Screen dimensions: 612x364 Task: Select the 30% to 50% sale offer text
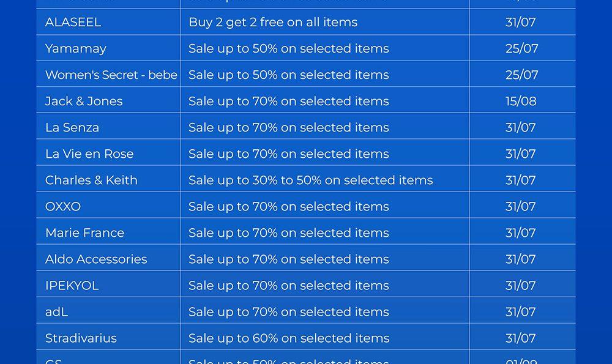pos(310,180)
